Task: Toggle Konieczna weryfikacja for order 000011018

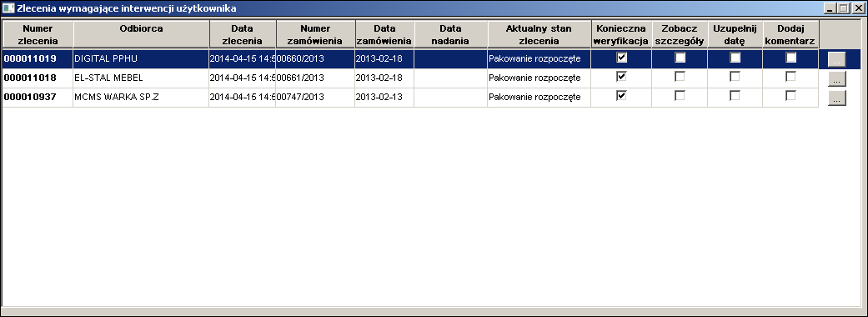Action: point(622,77)
